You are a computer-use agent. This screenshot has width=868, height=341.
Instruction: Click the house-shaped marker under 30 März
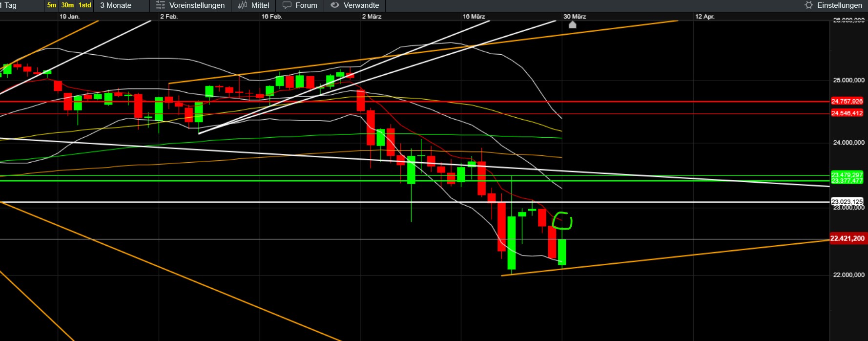[573, 24]
